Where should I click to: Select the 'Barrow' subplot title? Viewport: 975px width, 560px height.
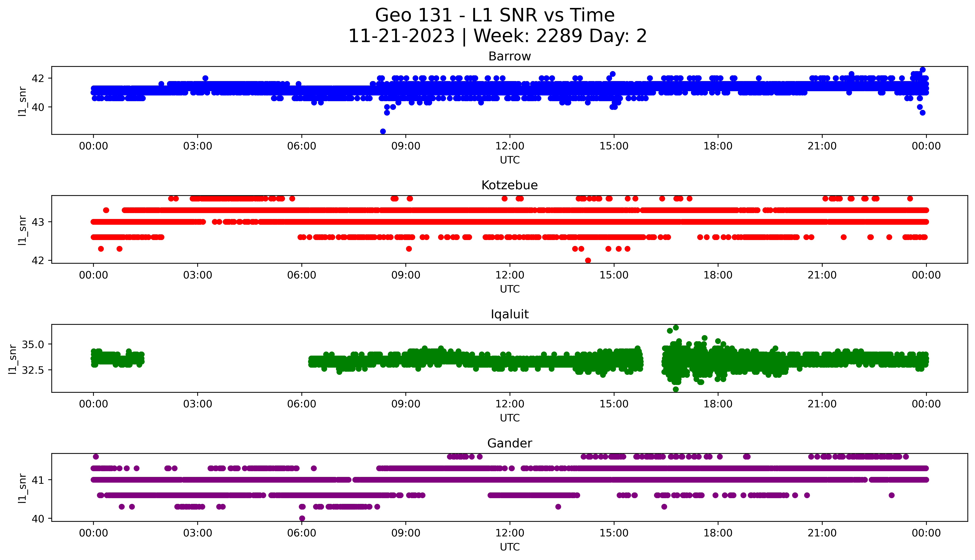tap(510, 56)
